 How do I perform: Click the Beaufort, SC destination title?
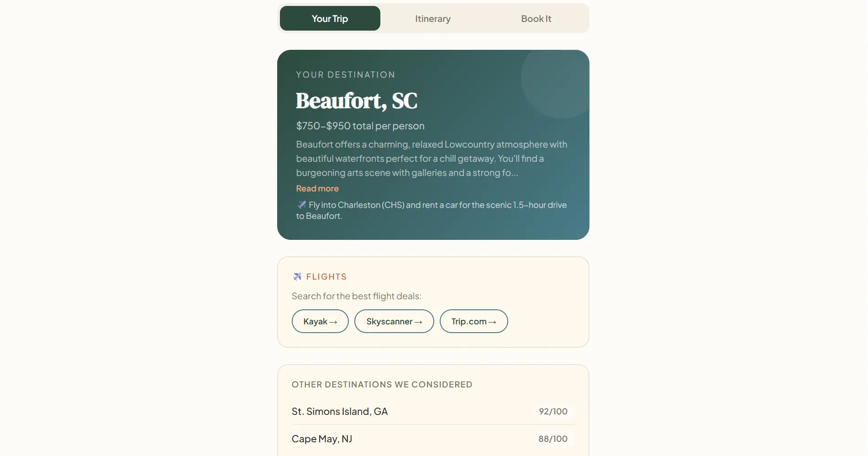[x=357, y=101]
